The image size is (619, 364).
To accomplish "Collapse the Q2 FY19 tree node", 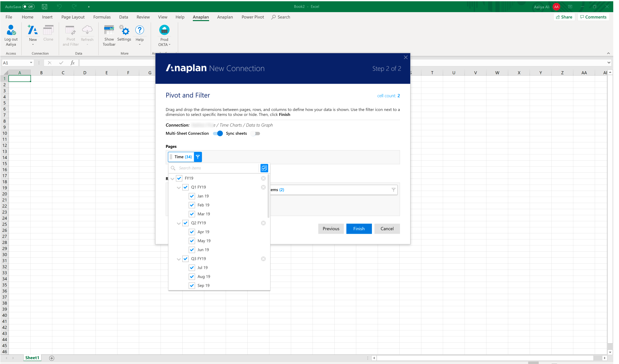I will click(179, 224).
